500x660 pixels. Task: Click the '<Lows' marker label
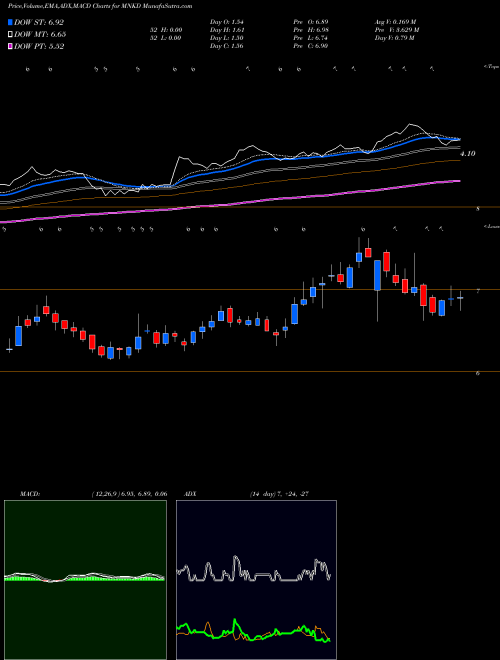point(491,227)
